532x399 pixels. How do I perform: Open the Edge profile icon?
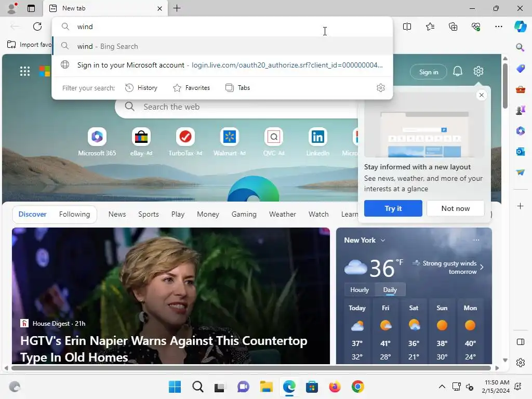[12, 8]
